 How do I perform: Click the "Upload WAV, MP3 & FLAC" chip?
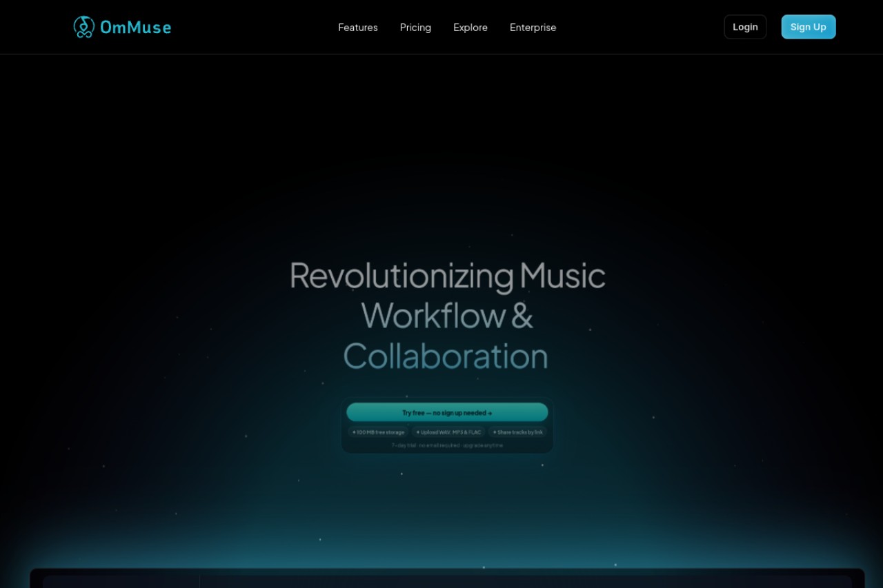[448, 432]
